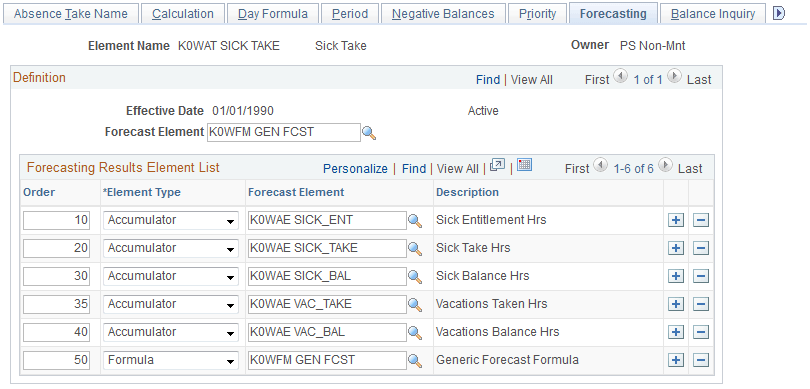
Task: Switch to Absence Take Name tab
Action: point(71,14)
